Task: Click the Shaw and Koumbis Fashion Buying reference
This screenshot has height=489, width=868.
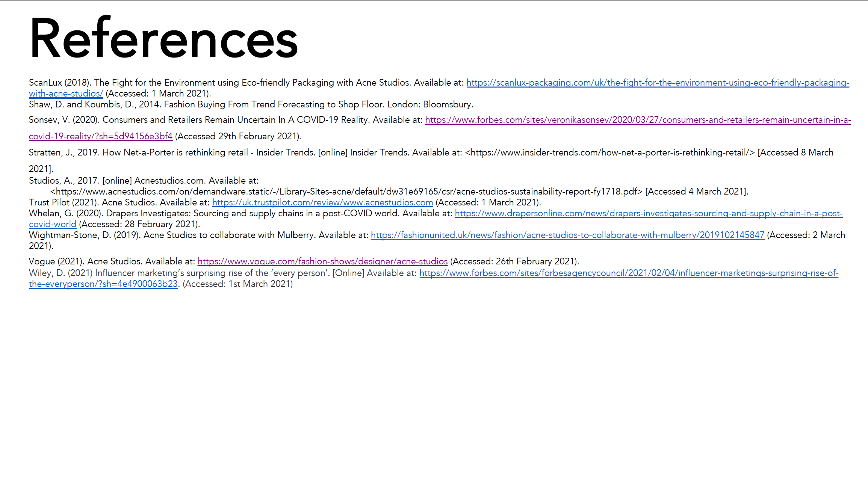Action: pos(251,104)
